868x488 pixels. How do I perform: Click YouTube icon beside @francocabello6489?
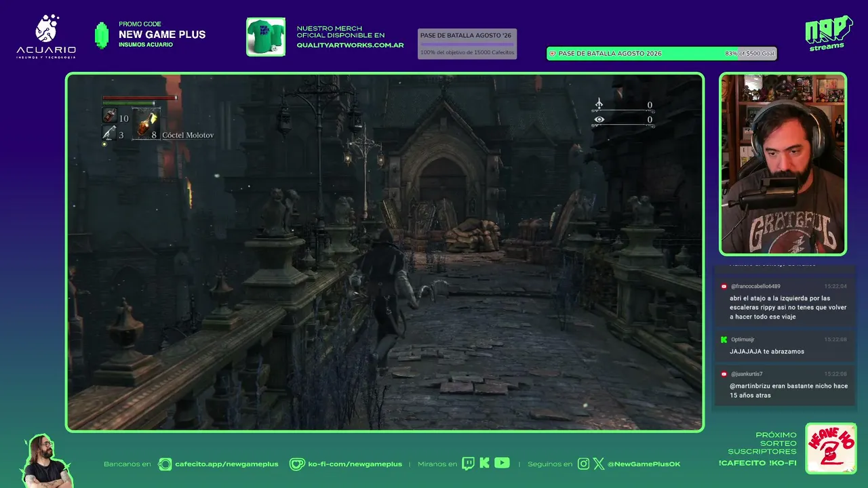tap(724, 287)
